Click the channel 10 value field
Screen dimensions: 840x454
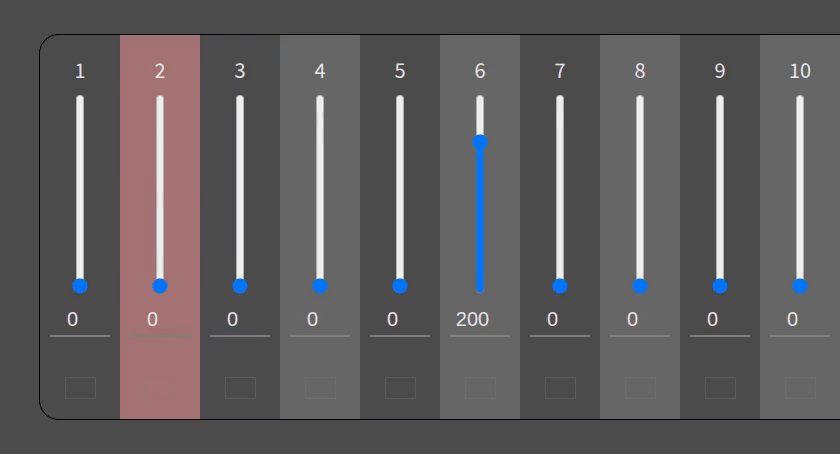(800, 320)
